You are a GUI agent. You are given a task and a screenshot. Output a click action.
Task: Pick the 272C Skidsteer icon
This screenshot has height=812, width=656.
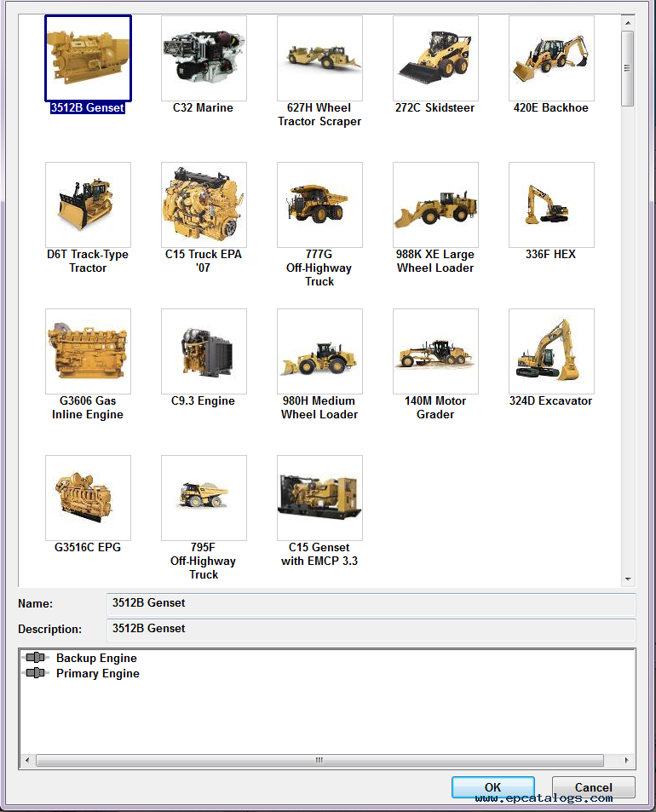[x=435, y=59]
